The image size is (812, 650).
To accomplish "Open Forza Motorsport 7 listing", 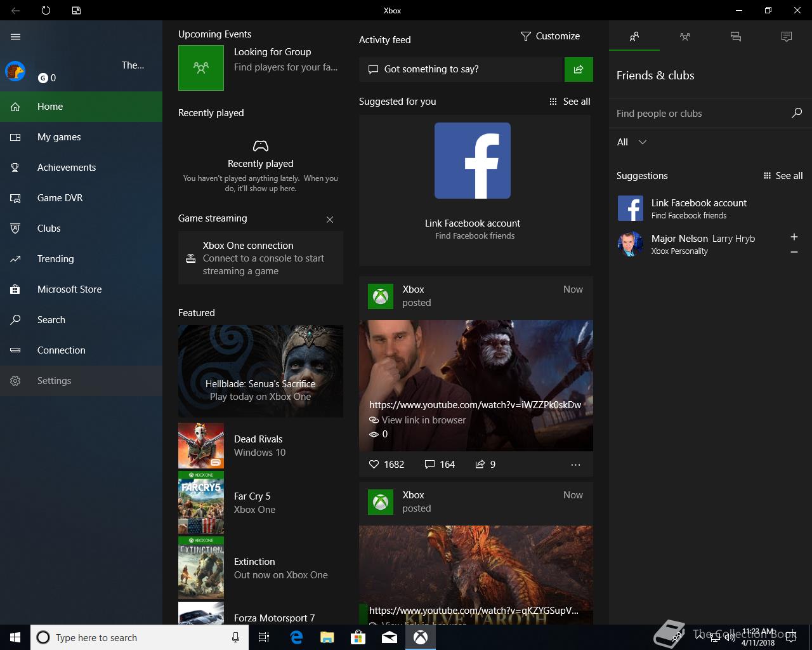I will [x=261, y=614].
